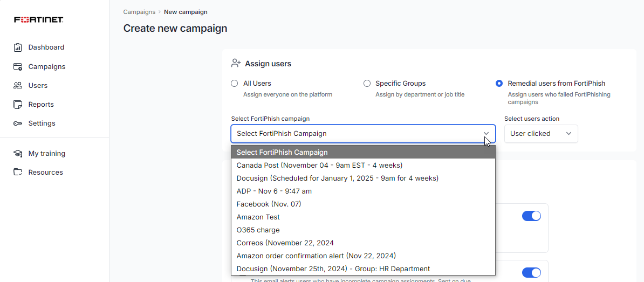Navigate to Reports
This screenshot has height=282, width=644.
click(41, 104)
